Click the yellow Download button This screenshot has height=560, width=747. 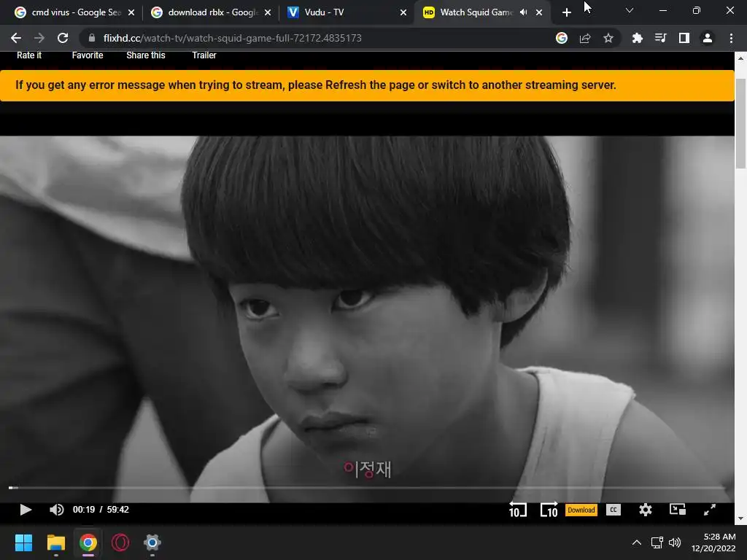click(581, 510)
